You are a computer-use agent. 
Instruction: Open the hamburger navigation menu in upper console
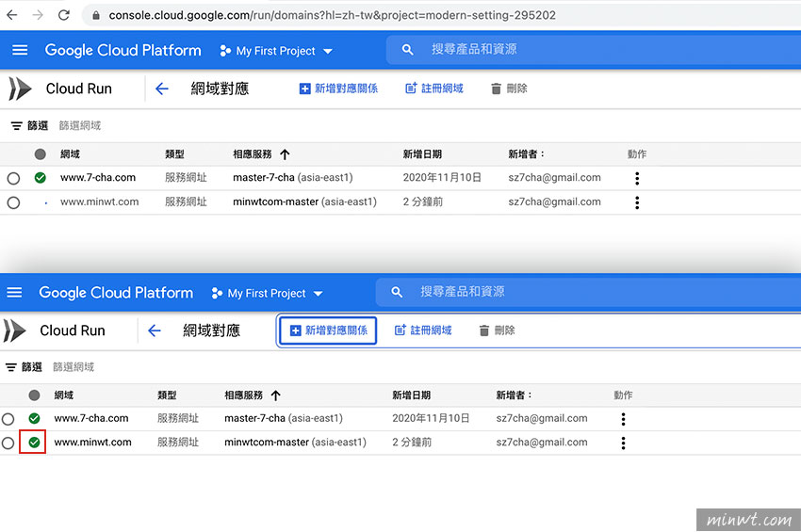pyautogui.click(x=20, y=50)
